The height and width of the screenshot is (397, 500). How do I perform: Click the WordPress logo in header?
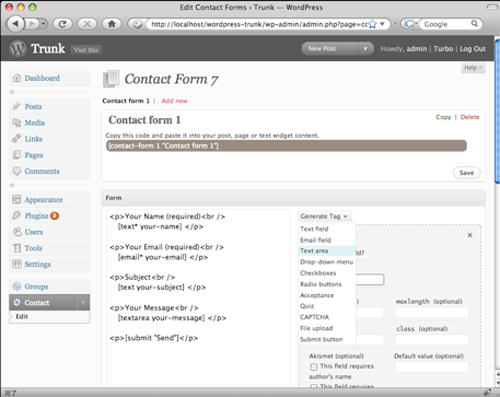click(x=18, y=49)
